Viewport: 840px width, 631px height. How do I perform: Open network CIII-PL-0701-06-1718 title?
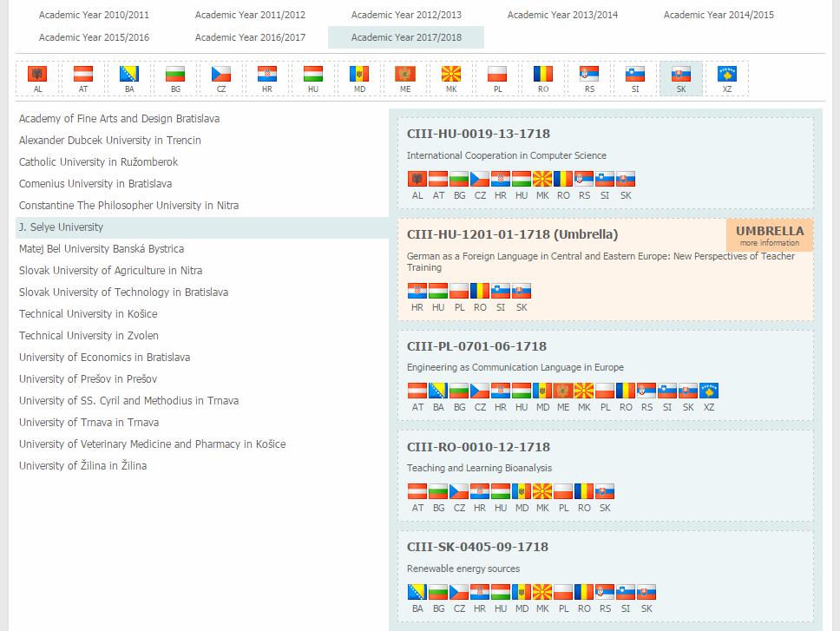[x=476, y=346]
